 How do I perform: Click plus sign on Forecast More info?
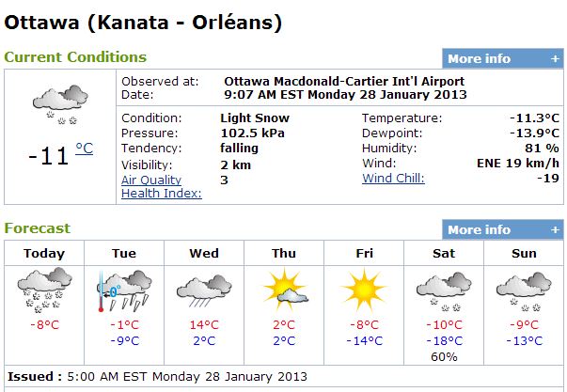click(x=555, y=229)
